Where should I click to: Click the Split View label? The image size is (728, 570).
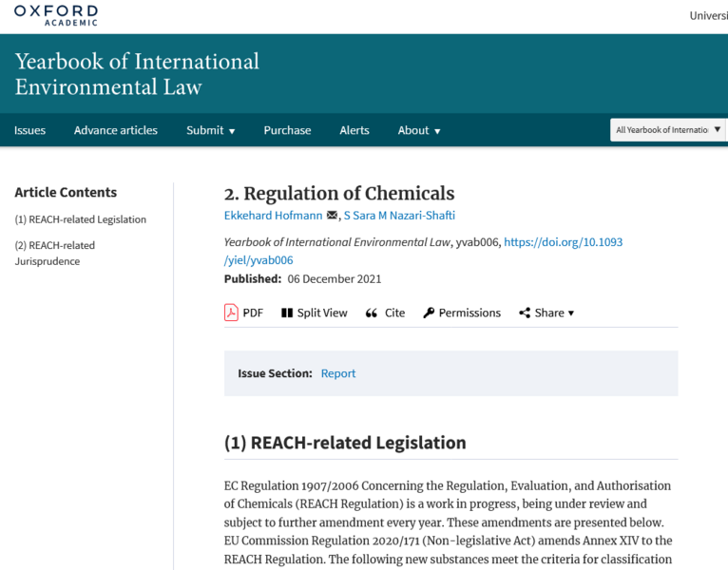coord(322,313)
